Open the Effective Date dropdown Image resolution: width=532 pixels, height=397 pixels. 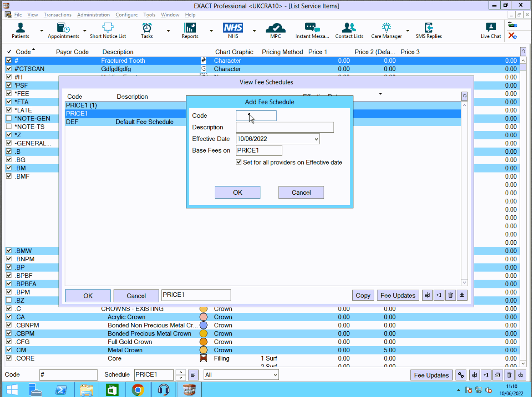[316, 139]
